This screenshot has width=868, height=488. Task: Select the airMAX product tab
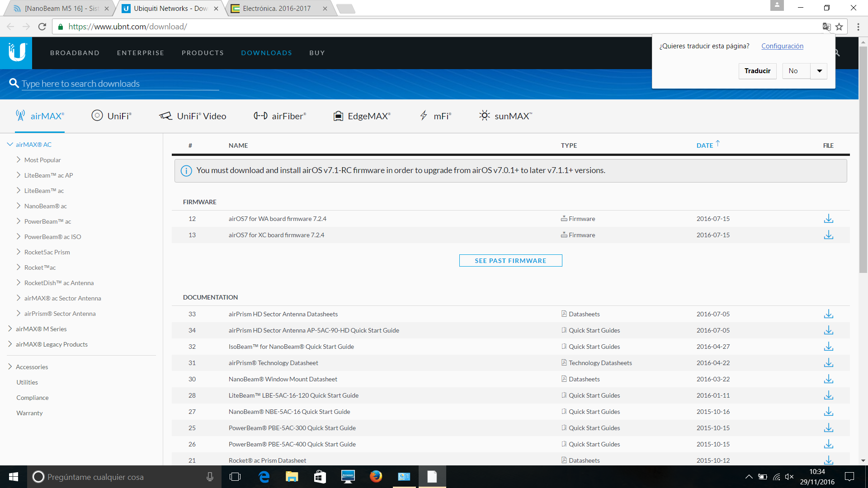40,116
